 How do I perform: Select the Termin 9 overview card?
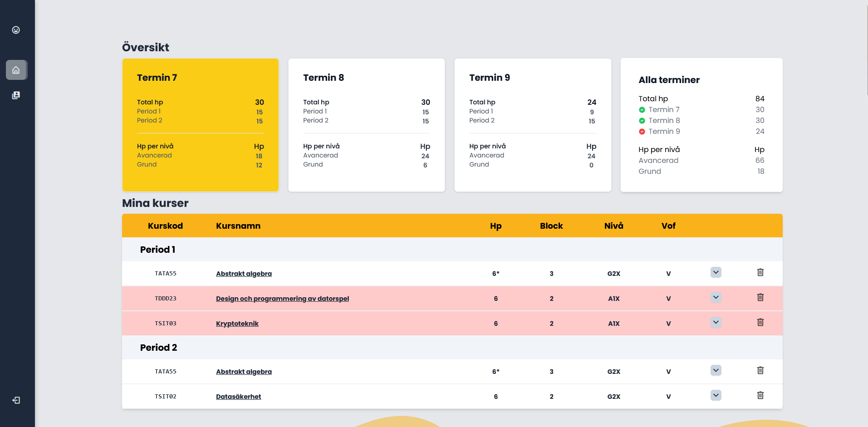point(533,125)
